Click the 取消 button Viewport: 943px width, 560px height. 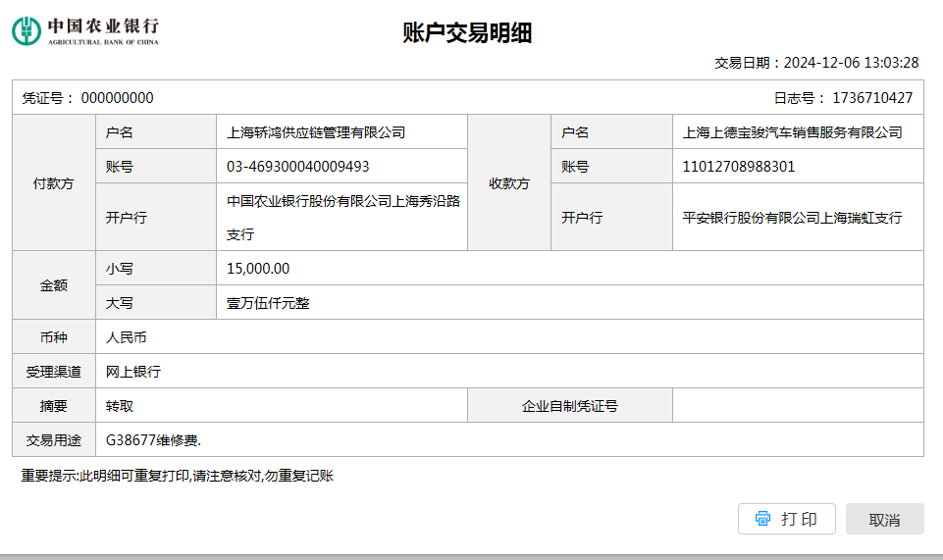click(884, 520)
